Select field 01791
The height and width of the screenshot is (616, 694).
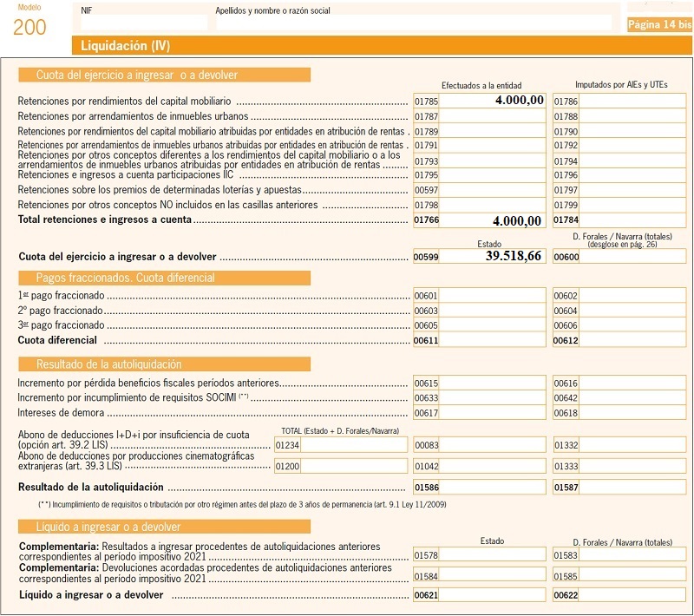click(492, 146)
